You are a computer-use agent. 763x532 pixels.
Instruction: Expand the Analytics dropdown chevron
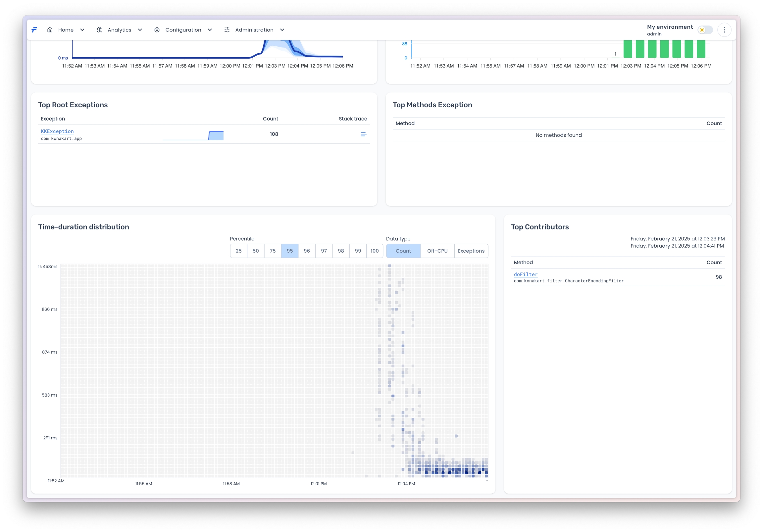tap(140, 30)
